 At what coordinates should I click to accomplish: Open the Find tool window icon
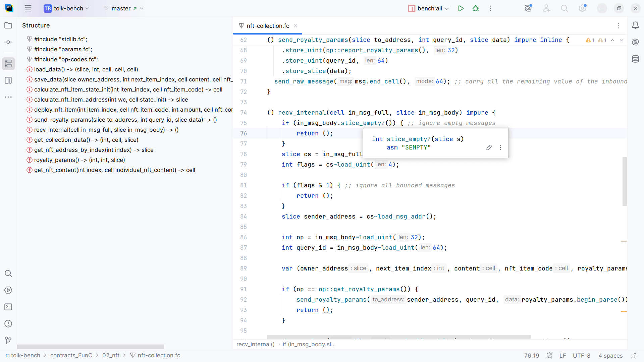[x=8, y=274]
